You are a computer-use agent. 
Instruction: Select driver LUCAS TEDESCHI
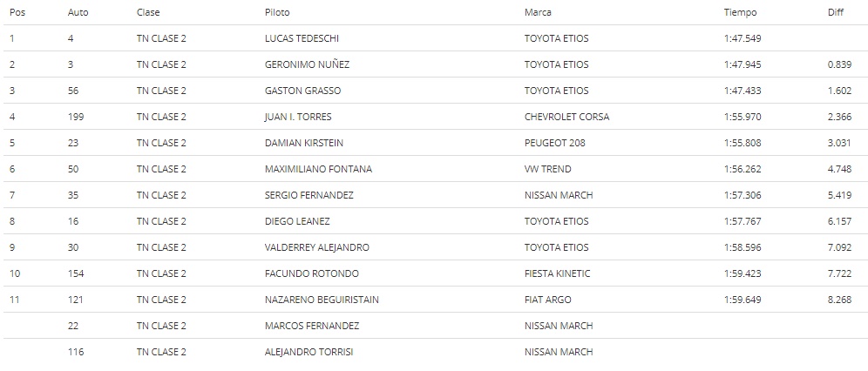click(302, 38)
